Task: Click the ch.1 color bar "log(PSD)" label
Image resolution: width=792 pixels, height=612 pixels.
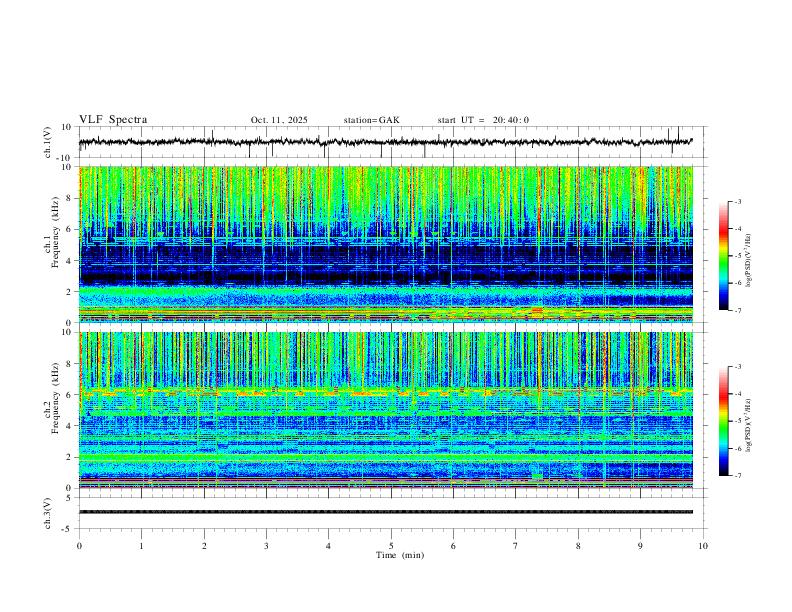Action: tap(748, 261)
